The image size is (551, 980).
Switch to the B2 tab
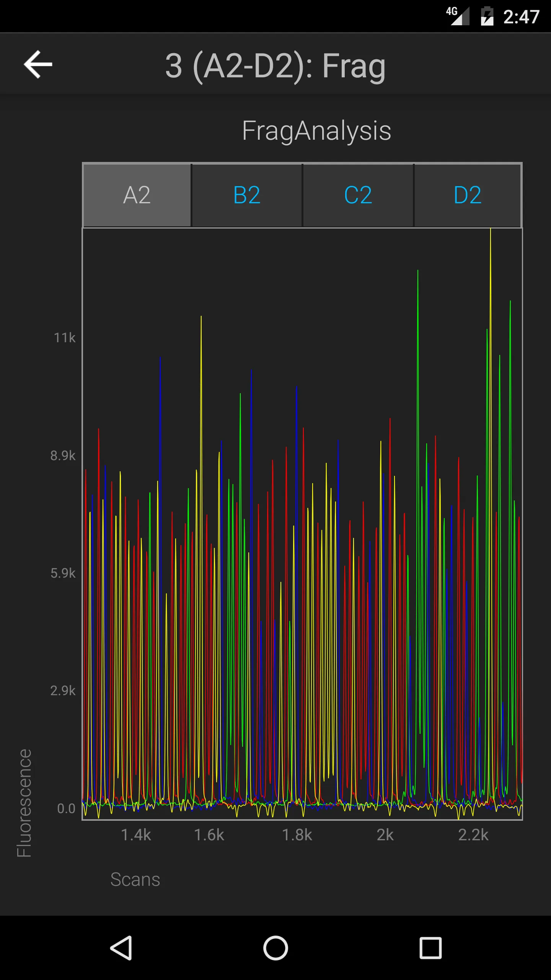pos(247,195)
